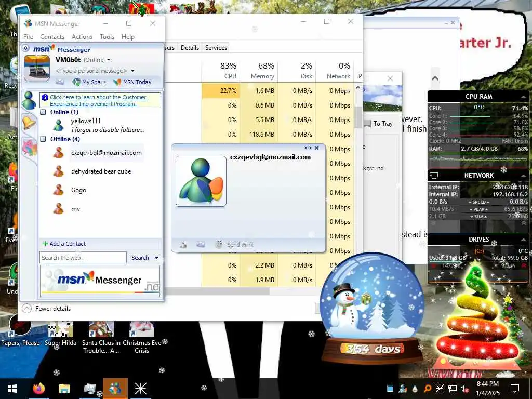Click into the personal message field

pyautogui.click(x=91, y=71)
